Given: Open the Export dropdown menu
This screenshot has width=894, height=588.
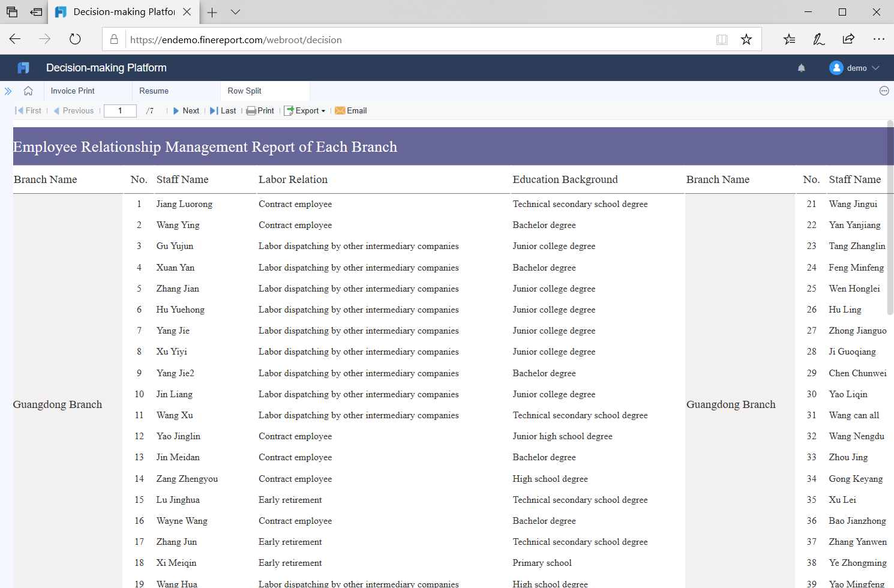Looking at the screenshot, I should point(305,111).
